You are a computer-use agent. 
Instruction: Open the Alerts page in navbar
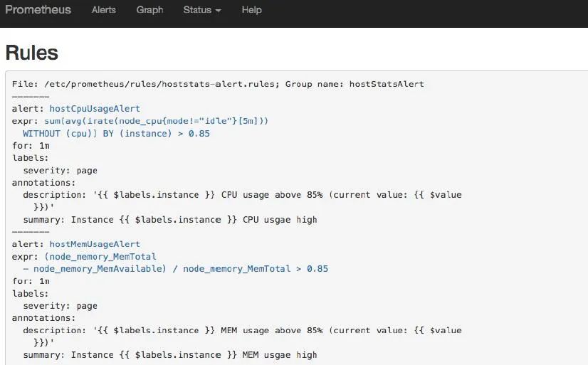104,10
